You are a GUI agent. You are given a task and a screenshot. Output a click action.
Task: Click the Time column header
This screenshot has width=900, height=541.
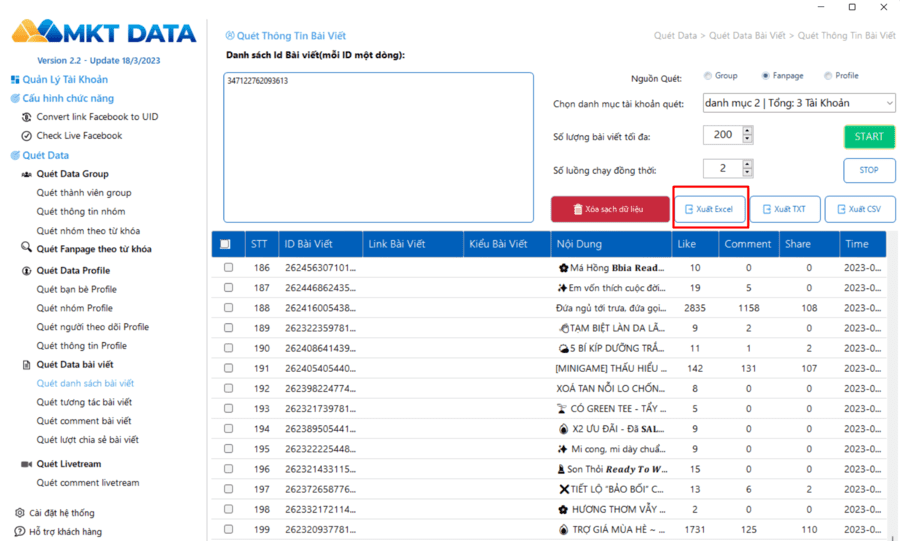tap(862, 244)
